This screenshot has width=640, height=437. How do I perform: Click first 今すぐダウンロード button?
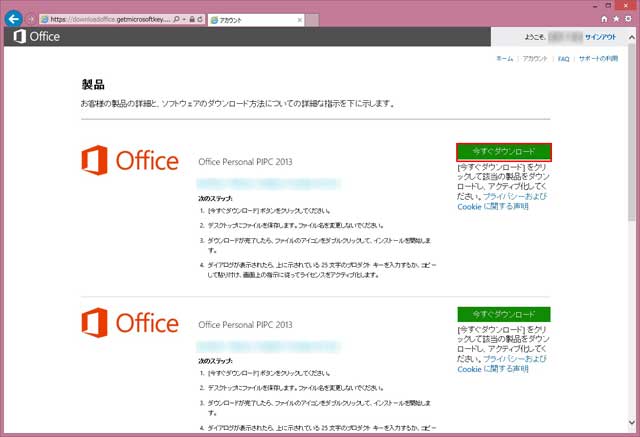(504, 151)
